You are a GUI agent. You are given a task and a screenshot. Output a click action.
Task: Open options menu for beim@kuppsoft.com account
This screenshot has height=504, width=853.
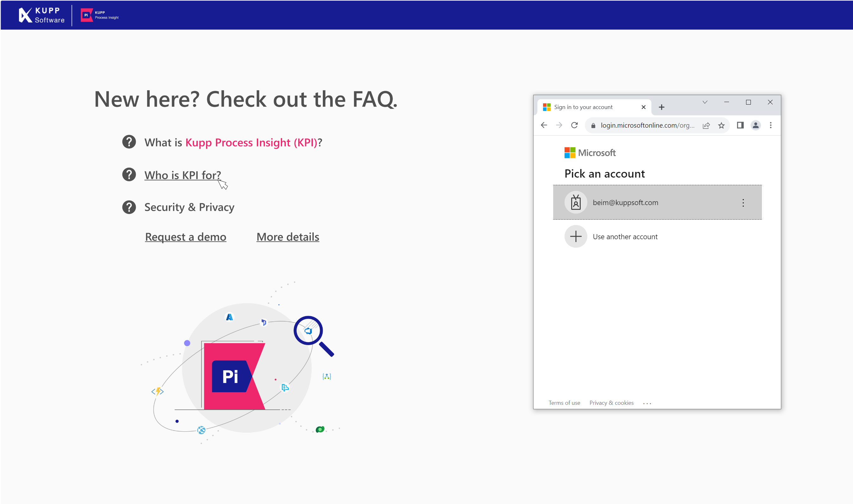[x=743, y=203]
